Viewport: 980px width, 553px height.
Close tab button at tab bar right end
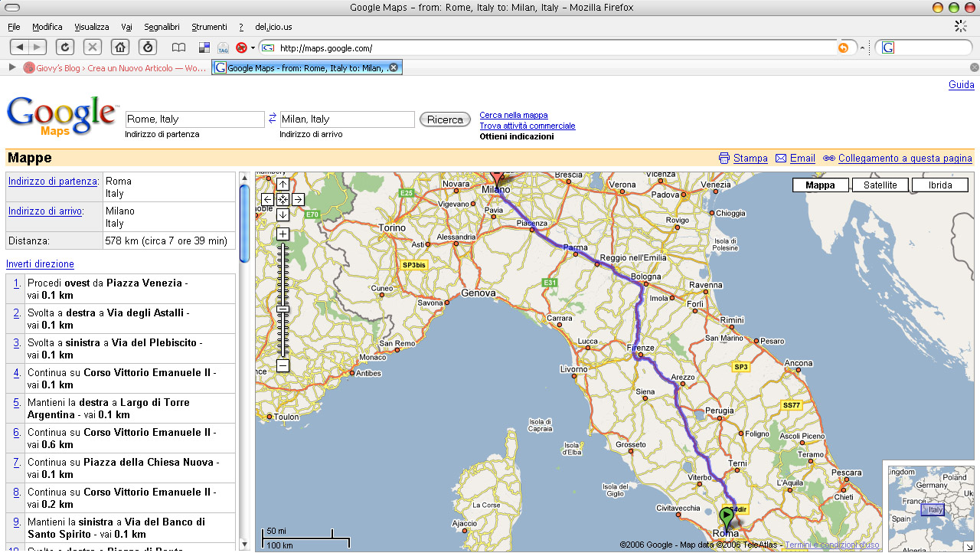pos(974,67)
